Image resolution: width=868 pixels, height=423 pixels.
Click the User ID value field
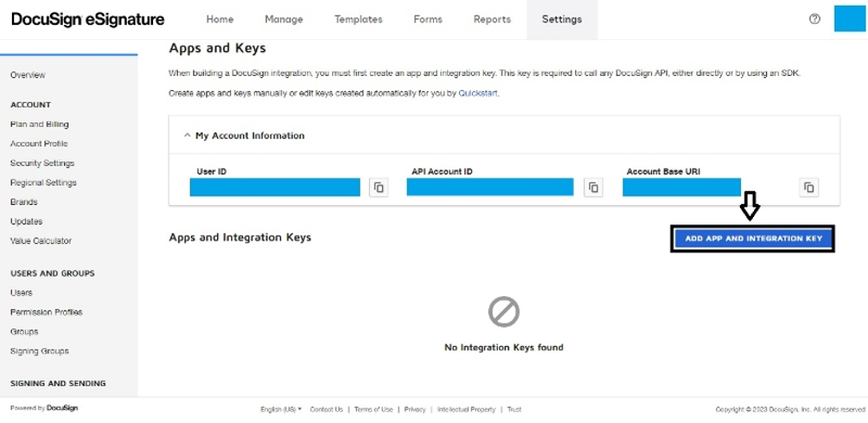click(274, 187)
